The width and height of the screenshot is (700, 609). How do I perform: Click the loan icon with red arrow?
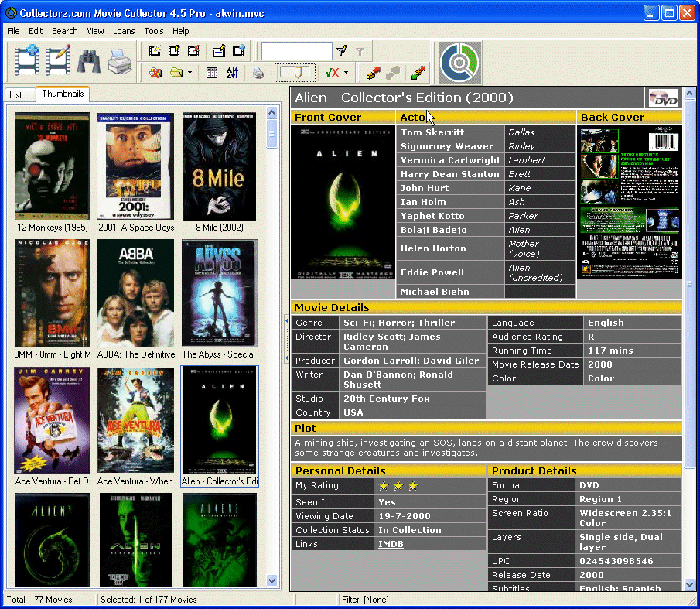374,72
